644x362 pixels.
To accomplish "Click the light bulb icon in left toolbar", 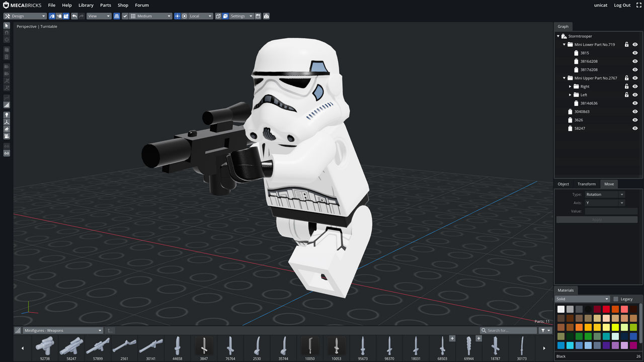I will [x=7, y=115].
